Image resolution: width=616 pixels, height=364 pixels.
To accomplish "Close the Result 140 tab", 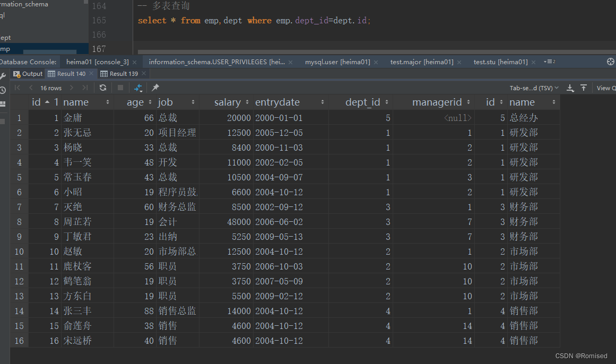I will (91, 74).
